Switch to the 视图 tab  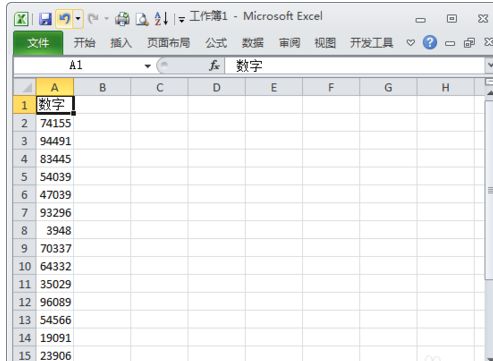click(x=325, y=43)
